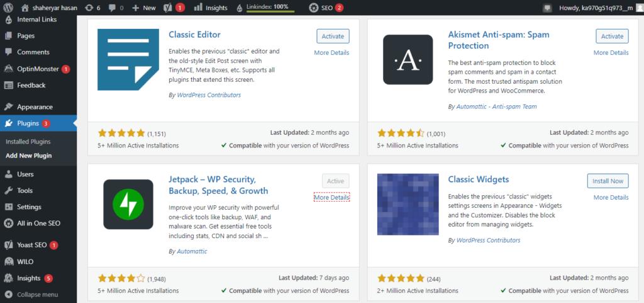Viewport: 644px width, 303px height.
Task: Install Classic Widgets with Install Now
Action: [608, 181]
